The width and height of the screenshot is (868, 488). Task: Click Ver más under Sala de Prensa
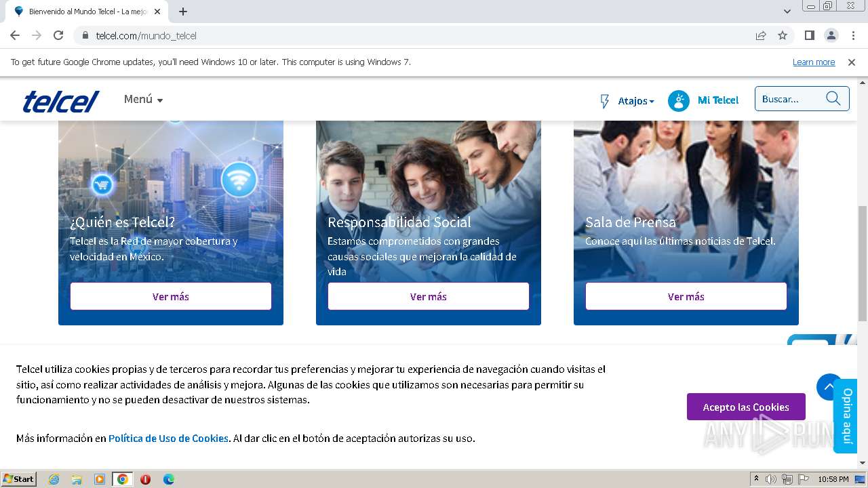pyautogui.click(x=686, y=296)
